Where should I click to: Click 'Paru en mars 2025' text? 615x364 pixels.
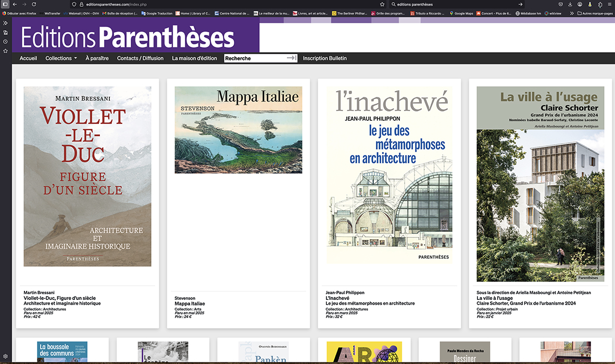(x=342, y=313)
